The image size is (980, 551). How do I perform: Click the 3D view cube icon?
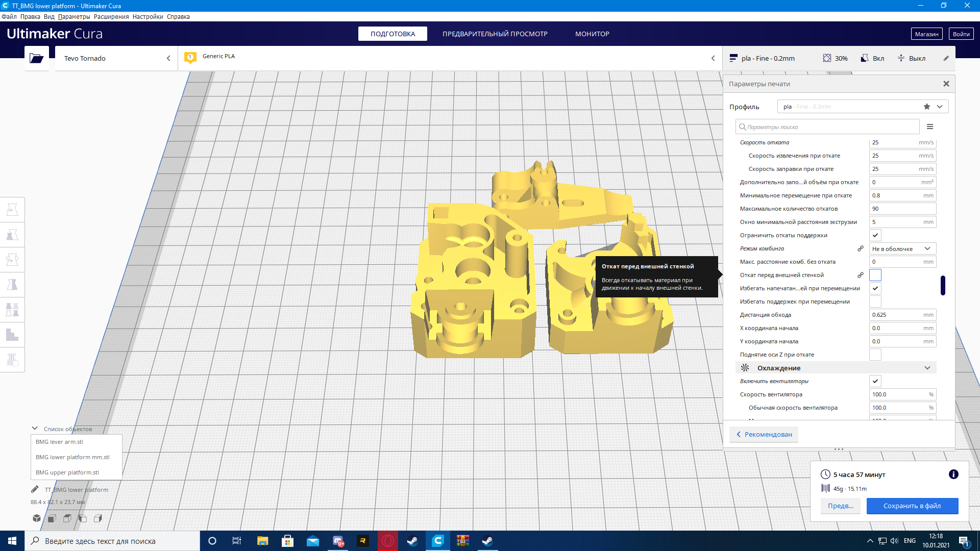[x=37, y=518]
